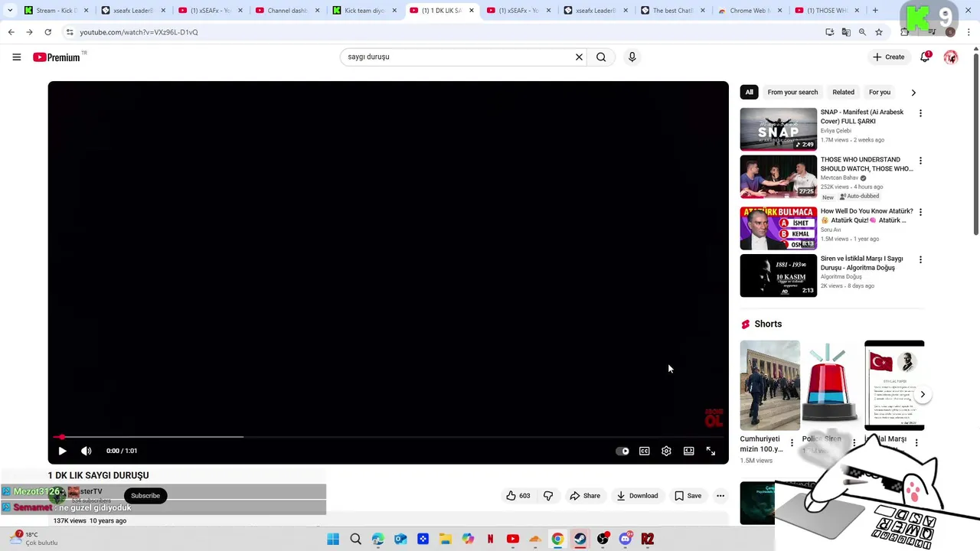
Task: Open options for Atatürk Quiz video
Action: (x=920, y=212)
